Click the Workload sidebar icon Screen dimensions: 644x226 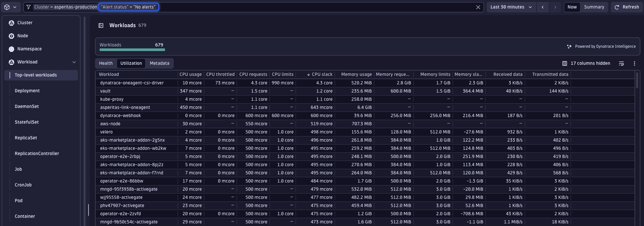click(x=11, y=62)
